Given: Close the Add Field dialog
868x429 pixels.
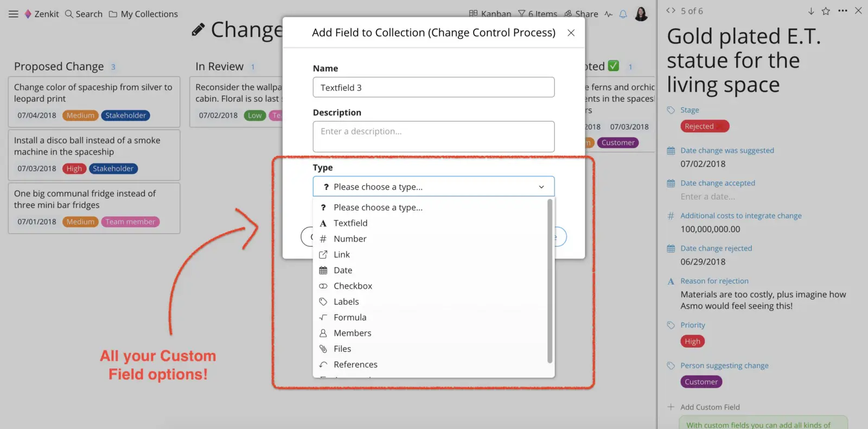Looking at the screenshot, I should (571, 33).
